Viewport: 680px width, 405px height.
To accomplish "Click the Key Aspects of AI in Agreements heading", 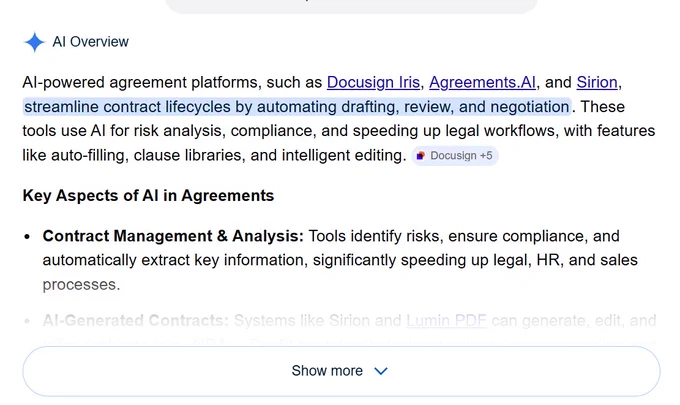I will [x=148, y=196].
